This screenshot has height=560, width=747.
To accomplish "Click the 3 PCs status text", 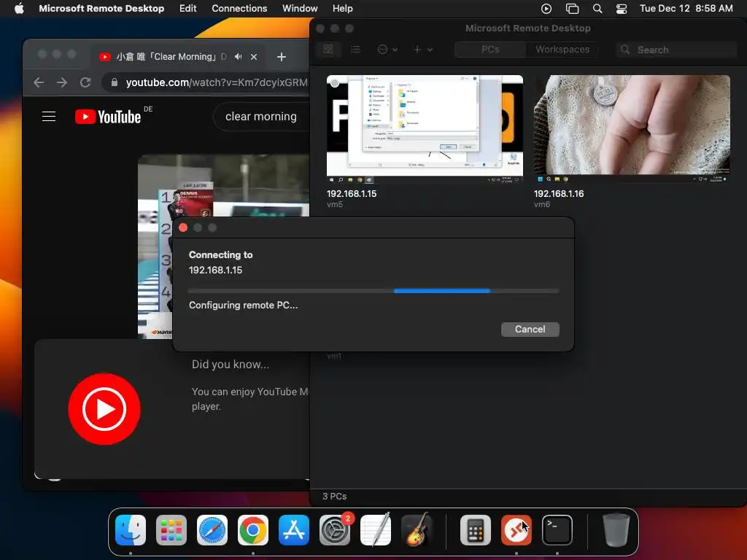I will 334,496.
